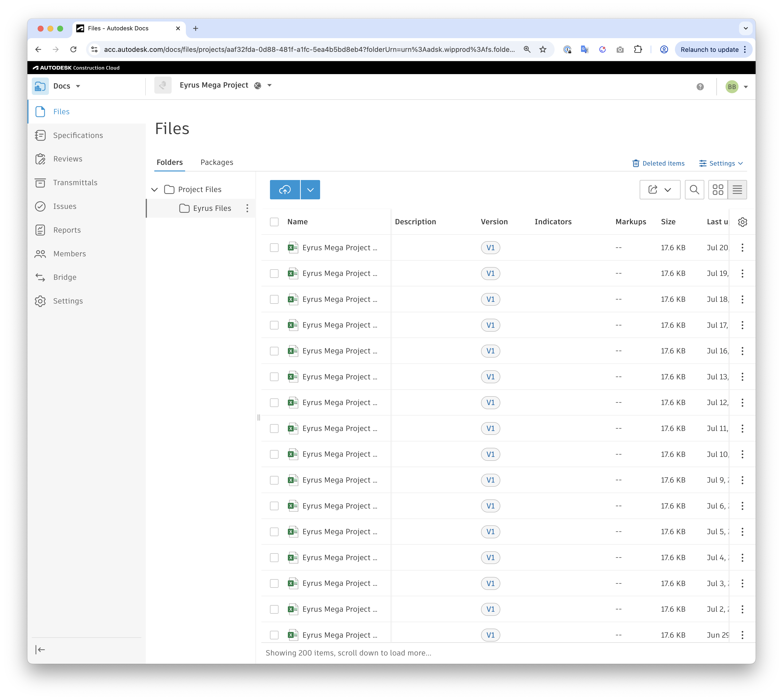
Task: Open more actions for the Jul 17 file
Action: pos(742,325)
